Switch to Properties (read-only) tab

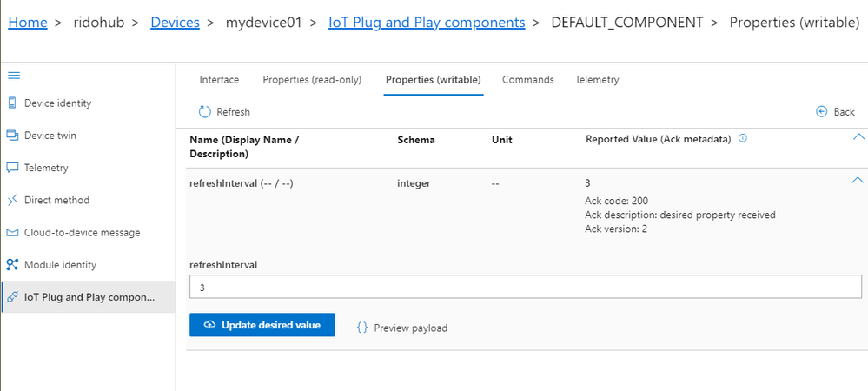coord(312,80)
